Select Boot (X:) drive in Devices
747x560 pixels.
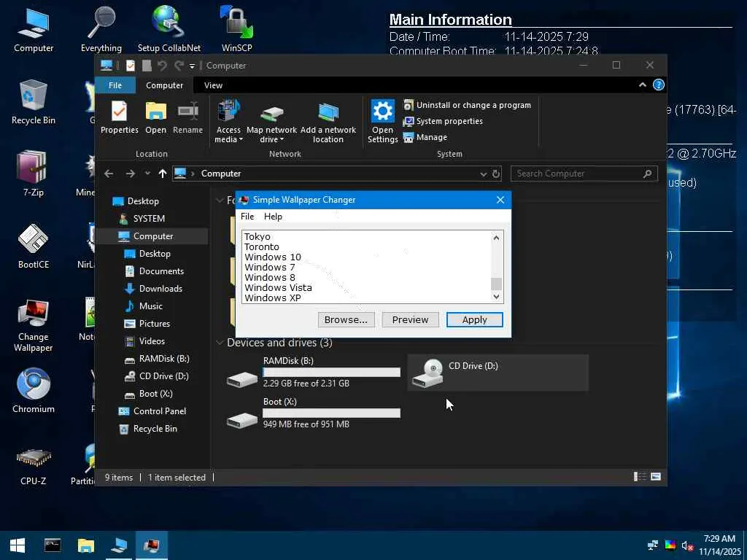[313, 413]
